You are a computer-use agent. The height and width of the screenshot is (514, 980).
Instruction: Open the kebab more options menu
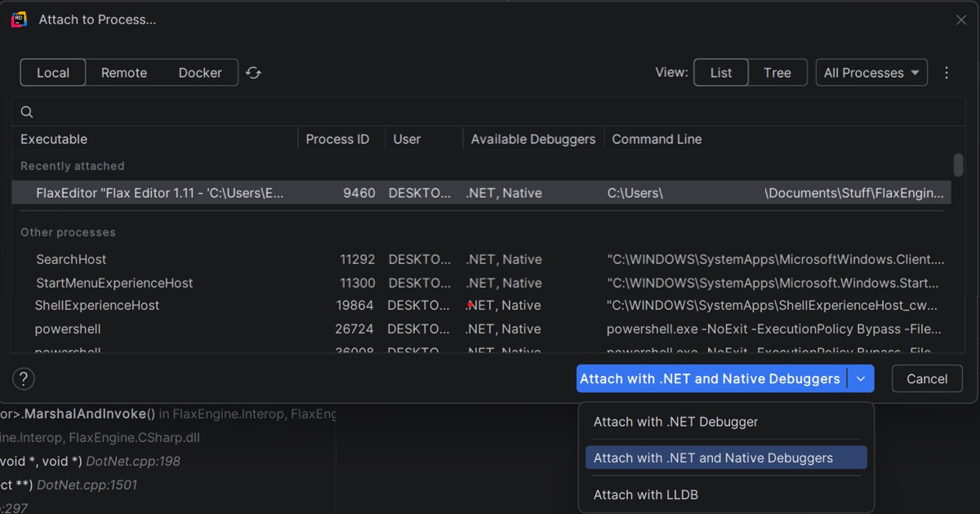coord(947,73)
